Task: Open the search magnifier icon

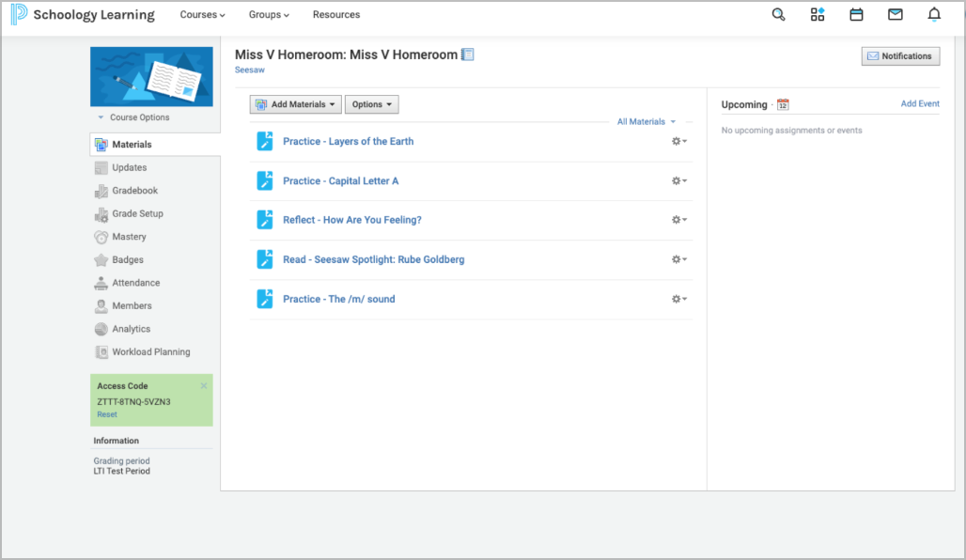Action: [x=778, y=14]
